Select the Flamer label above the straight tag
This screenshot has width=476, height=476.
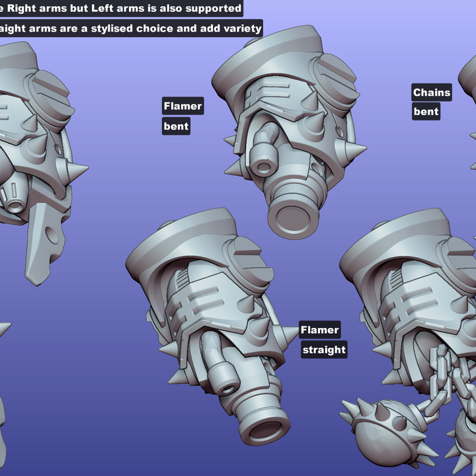320,330
